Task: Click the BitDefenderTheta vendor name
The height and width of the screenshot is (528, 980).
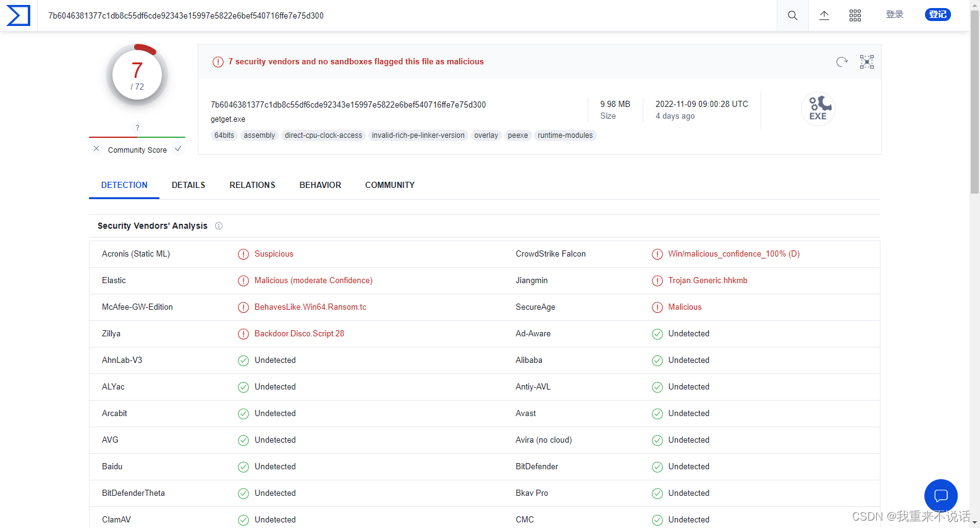Action: 133,493
